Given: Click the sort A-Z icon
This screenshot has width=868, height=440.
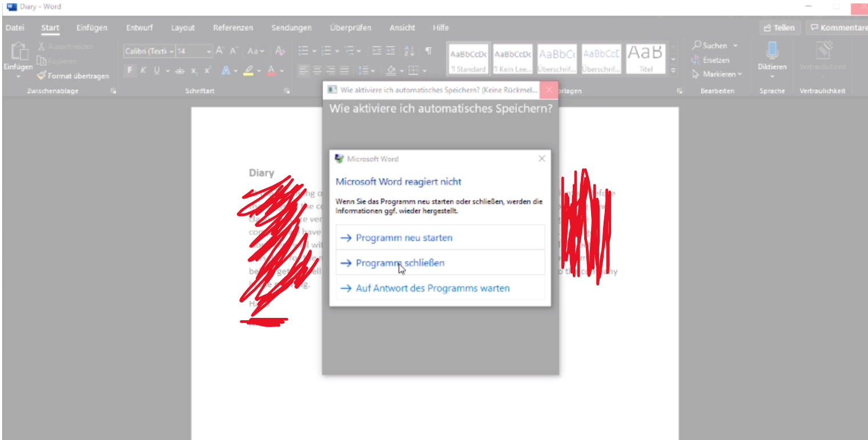Looking at the screenshot, I should (409, 51).
